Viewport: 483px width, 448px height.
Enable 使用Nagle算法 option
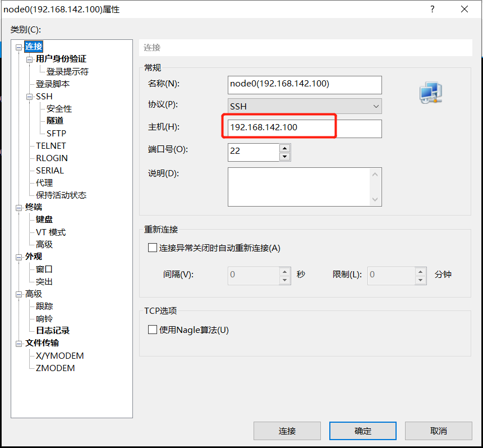[152, 330]
